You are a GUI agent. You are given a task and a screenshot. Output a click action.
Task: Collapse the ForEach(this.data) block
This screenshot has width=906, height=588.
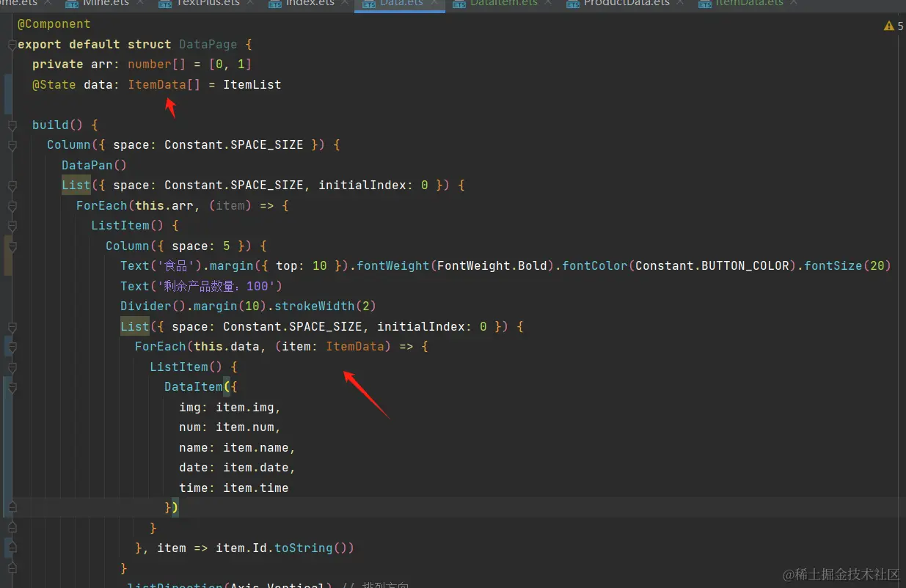(11, 347)
